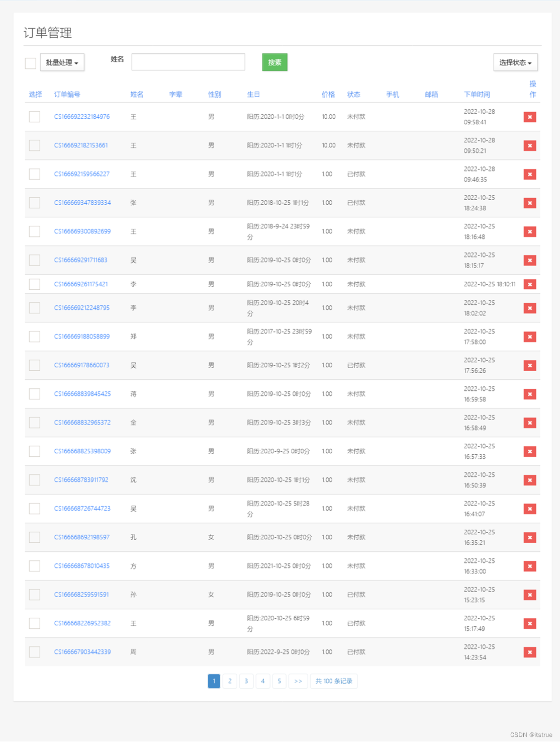Viewport: 560px width, 742px height.
Task: Click the 共 100 条记录 total label
Action: click(x=334, y=681)
